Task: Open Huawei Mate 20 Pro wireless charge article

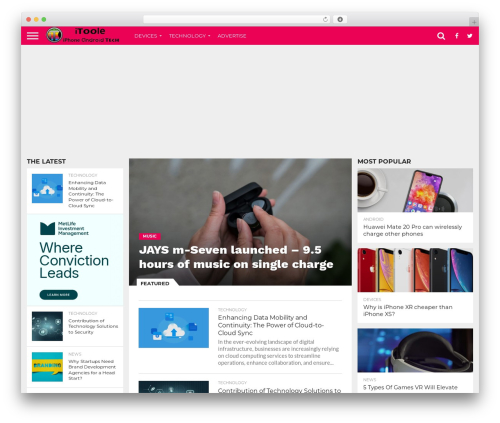Action: [412, 230]
